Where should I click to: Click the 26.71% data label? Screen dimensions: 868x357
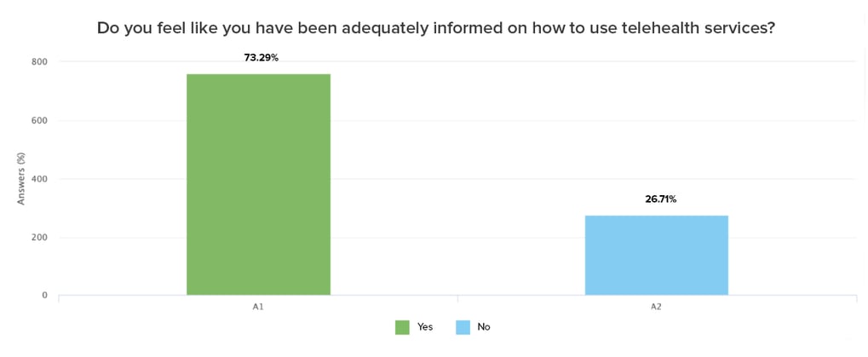[x=660, y=199]
